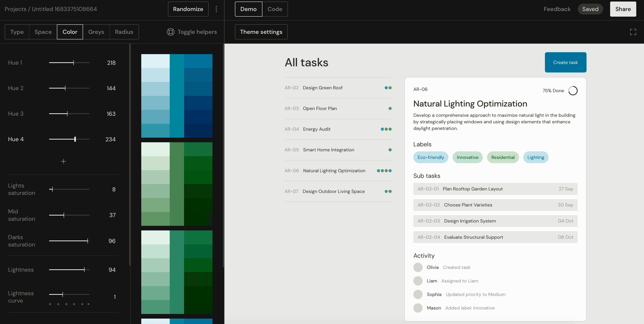644x324 pixels.
Task: Open task AR-07 Design Outdoor Living Space
Action: 338,191
